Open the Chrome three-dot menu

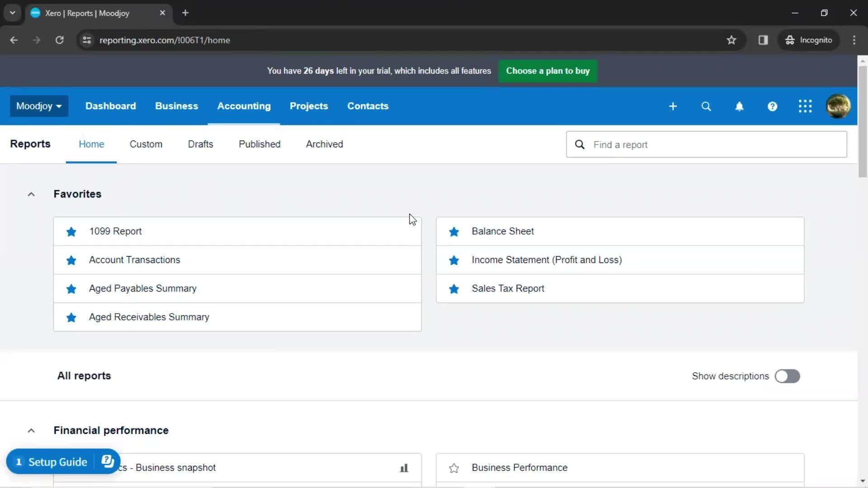(854, 40)
